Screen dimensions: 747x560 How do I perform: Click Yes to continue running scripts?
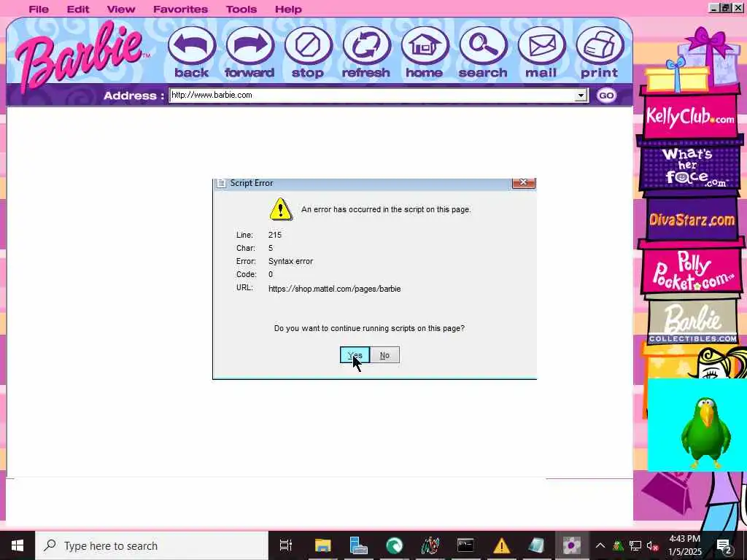pyautogui.click(x=355, y=355)
